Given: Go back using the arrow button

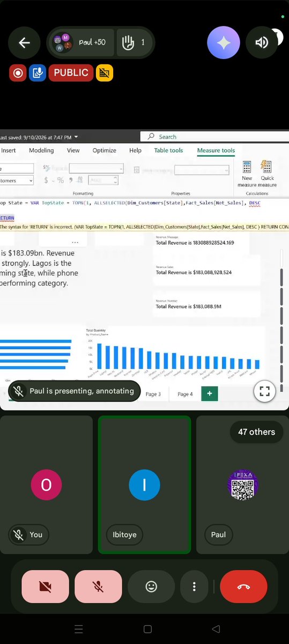Looking at the screenshot, I should (x=24, y=43).
